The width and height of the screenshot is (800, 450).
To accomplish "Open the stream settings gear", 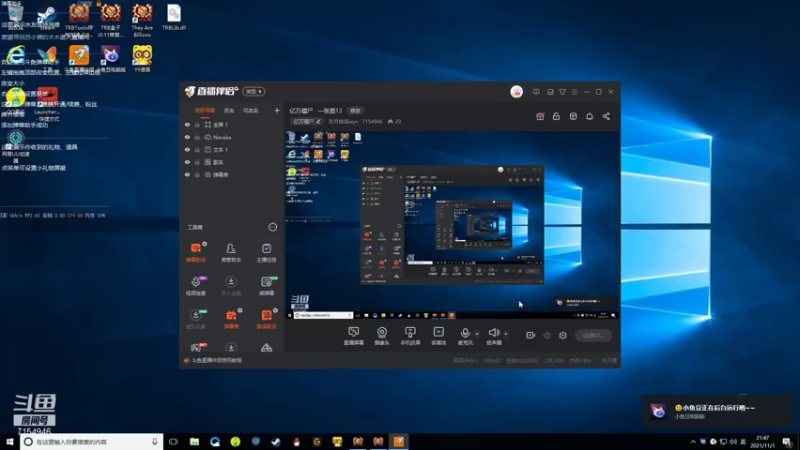I will pyautogui.click(x=563, y=336).
